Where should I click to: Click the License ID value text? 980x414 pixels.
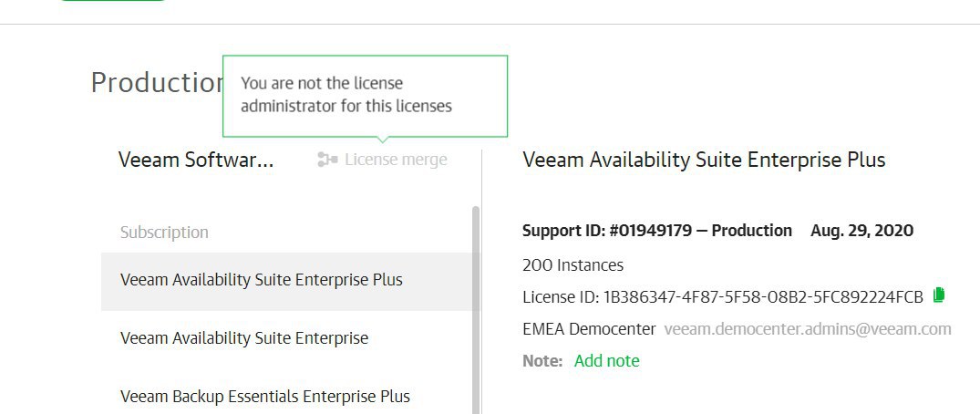[762, 297]
